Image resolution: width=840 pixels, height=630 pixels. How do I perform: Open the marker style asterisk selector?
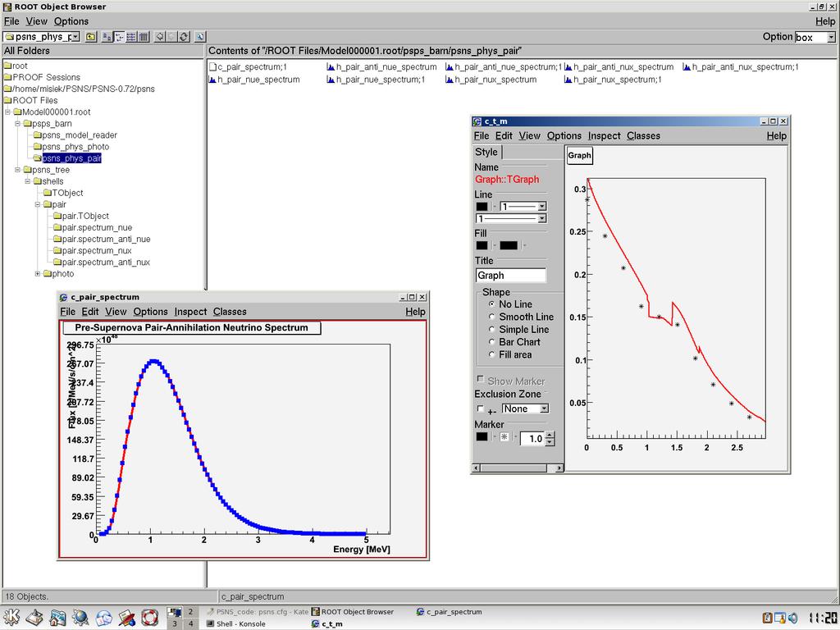(504, 436)
